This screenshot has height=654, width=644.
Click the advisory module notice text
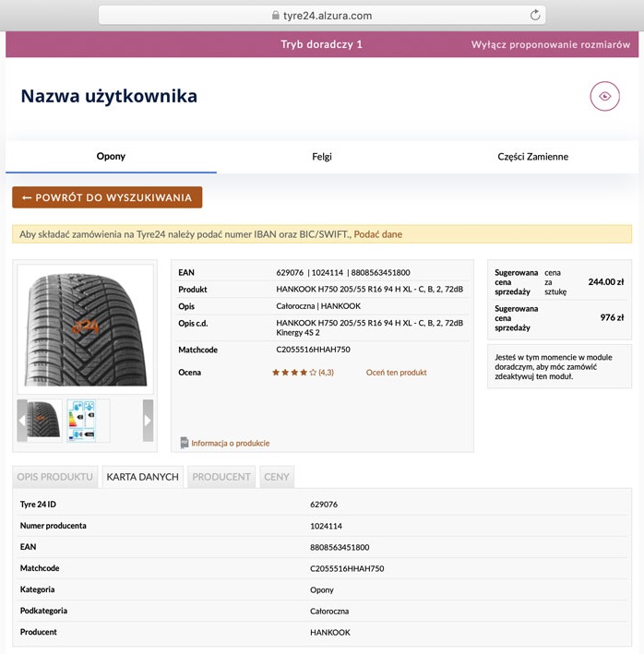point(554,366)
